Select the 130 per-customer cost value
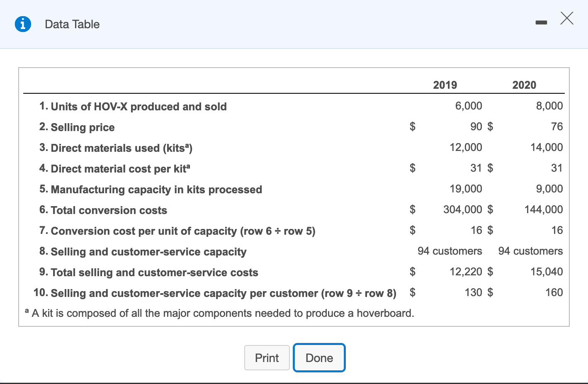The width and height of the screenshot is (588, 384). tap(474, 292)
